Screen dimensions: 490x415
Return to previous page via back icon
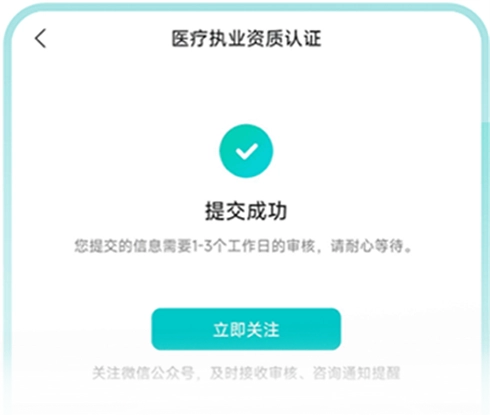pos(40,38)
